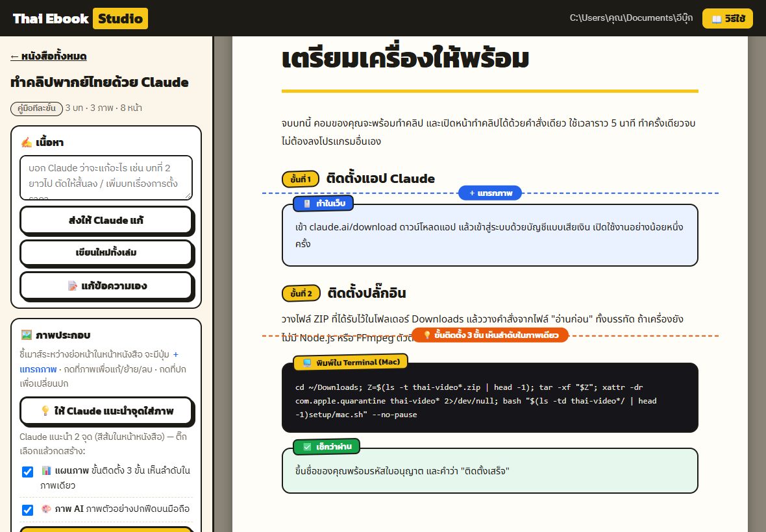Image resolution: width=766 pixels, height=532 pixels.
Task: Click the palette icon beside ภาพ AI
Action: [46, 509]
